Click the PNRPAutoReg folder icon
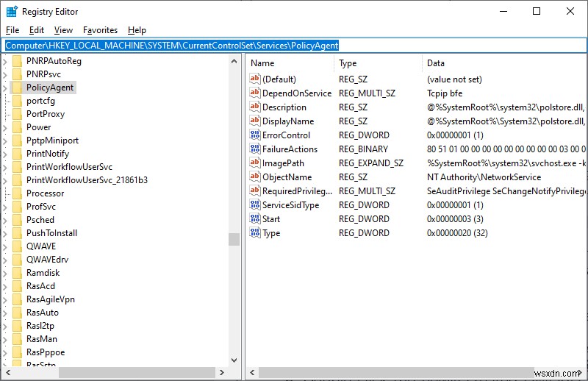The width and height of the screenshot is (588, 381). [x=17, y=61]
